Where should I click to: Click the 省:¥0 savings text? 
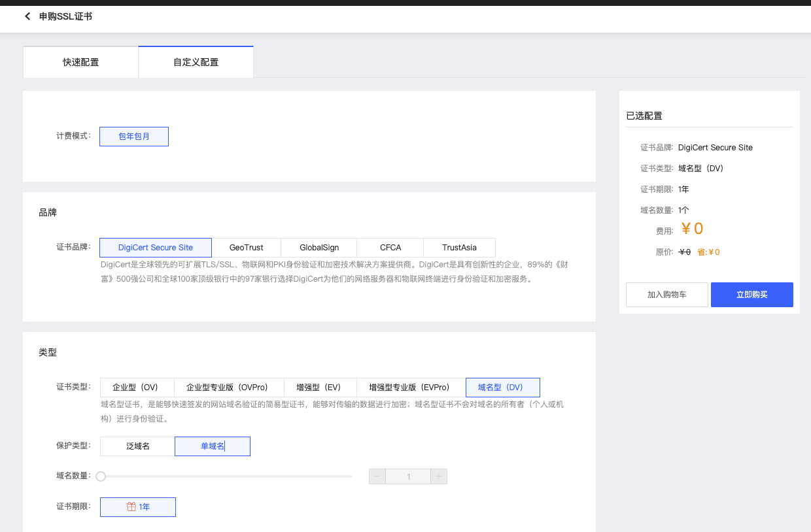(x=708, y=252)
